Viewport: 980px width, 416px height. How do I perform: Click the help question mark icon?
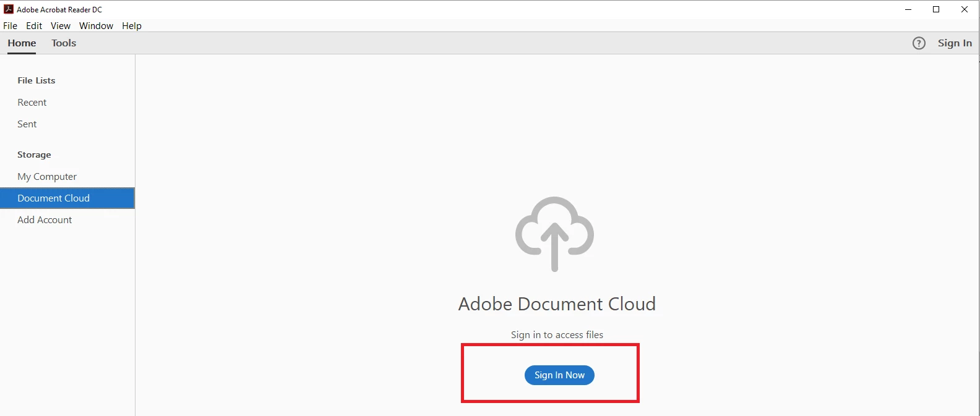(x=919, y=43)
